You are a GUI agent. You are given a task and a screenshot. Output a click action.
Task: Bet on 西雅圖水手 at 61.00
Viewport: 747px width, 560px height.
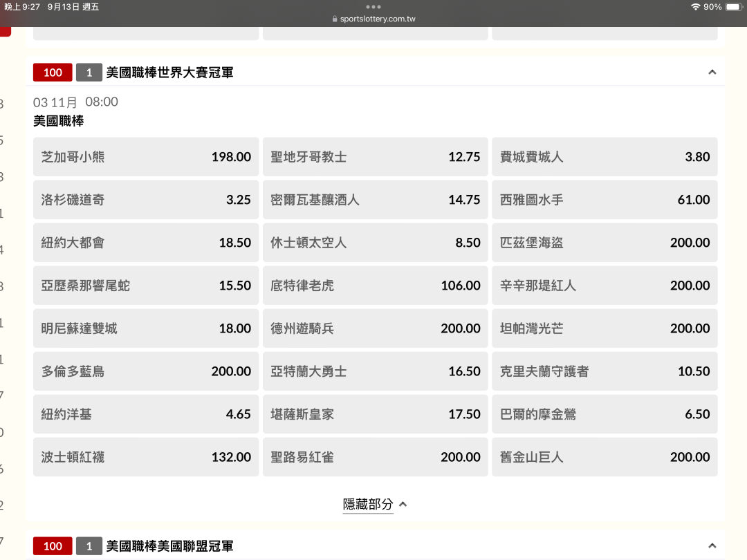[605, 200]
